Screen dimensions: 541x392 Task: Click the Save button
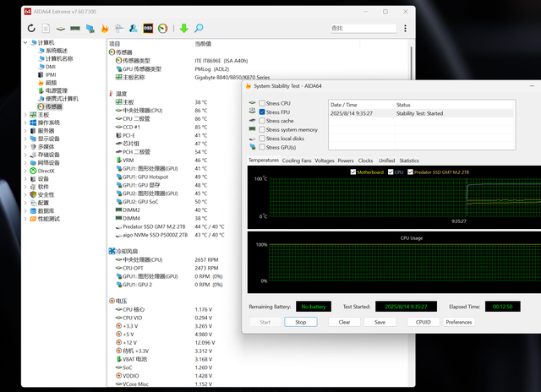pos(380,322)
